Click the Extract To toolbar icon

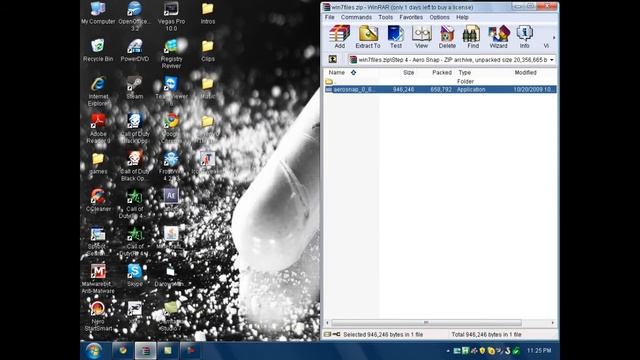(368, 37)
